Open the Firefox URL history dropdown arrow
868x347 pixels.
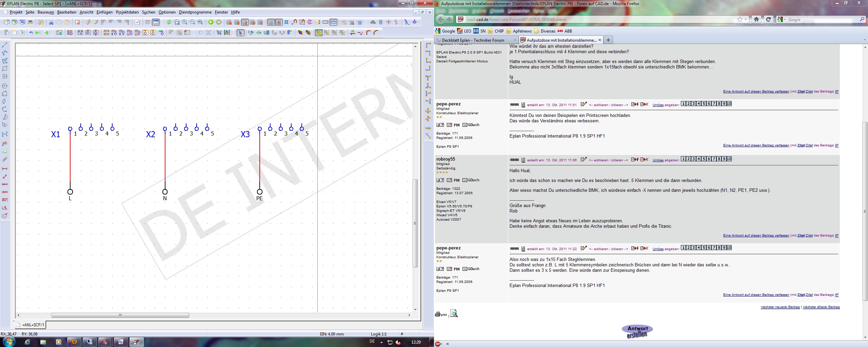746,20
